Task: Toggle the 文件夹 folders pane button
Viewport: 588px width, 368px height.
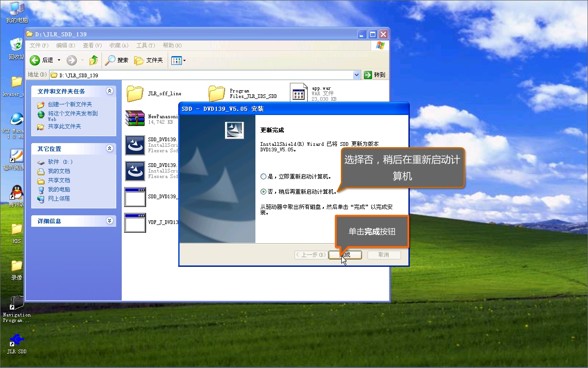Action: point(148,60)
